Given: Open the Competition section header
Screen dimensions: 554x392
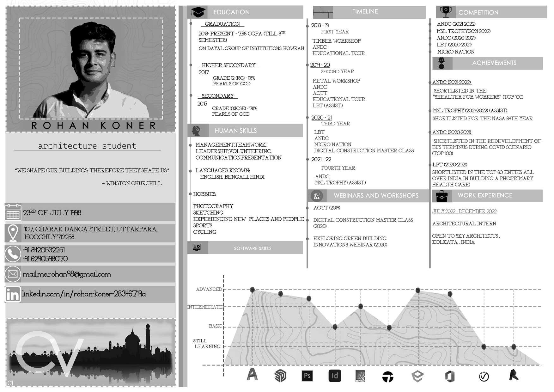Looking at the screenshot, I should click(x=478, y=13).
